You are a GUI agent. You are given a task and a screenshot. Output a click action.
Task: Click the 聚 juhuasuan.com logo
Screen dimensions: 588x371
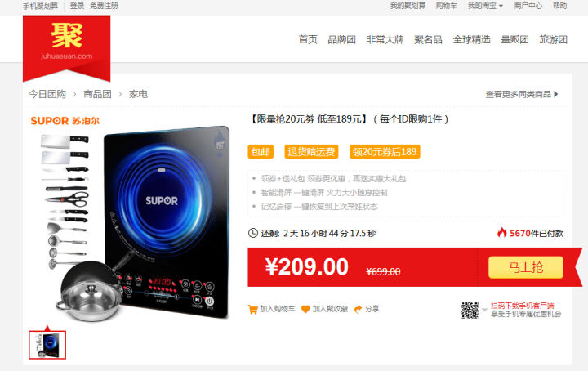66,45
